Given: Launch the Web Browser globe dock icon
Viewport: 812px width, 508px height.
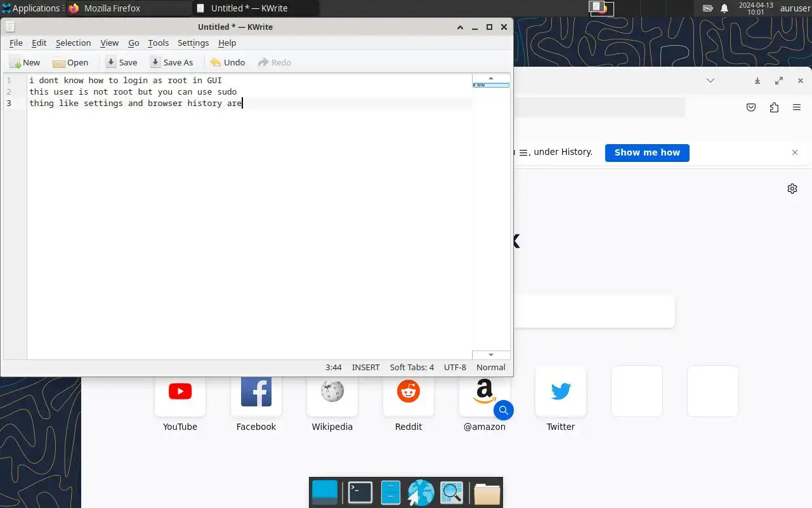Looking at the screenshot, I should coord(421,493).
